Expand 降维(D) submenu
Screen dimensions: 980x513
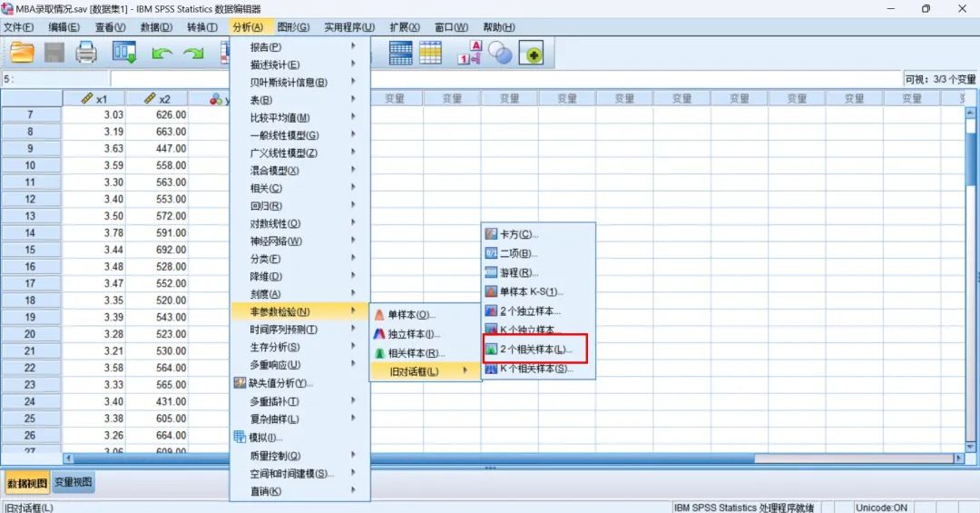tap(300, 277)
